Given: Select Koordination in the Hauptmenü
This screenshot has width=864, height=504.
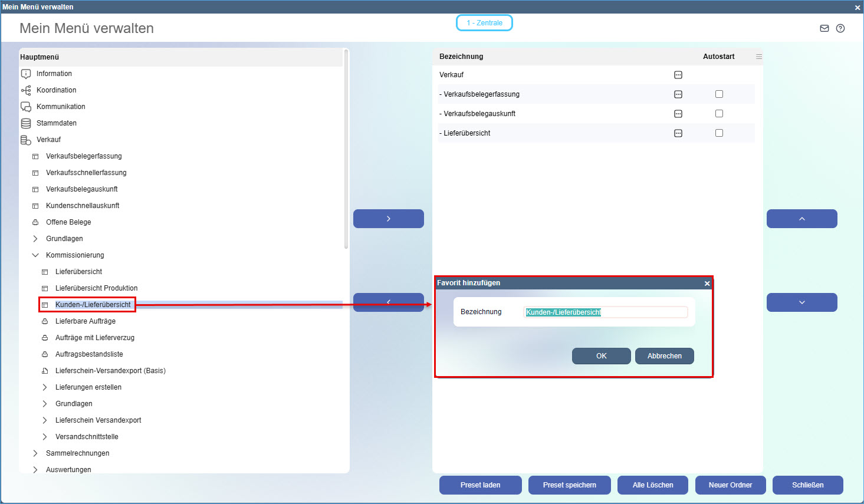Looking at the screenshot, I should [57, 90].
